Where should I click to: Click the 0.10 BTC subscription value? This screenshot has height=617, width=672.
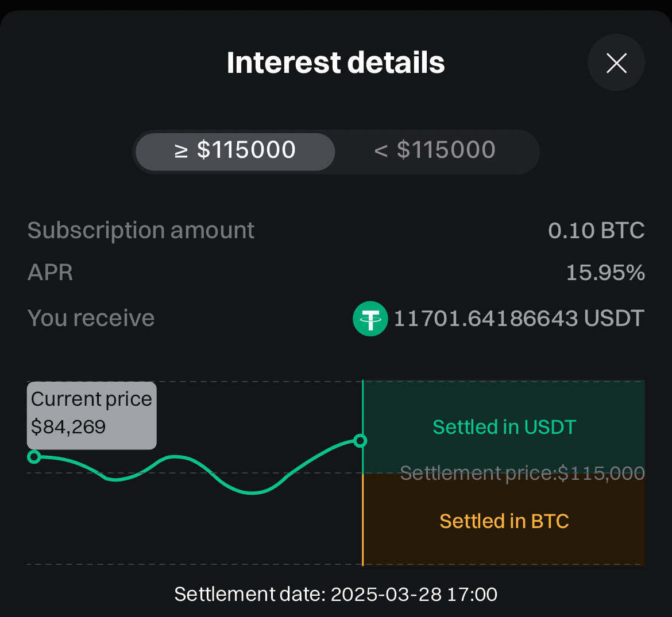[x=596, y=231]
